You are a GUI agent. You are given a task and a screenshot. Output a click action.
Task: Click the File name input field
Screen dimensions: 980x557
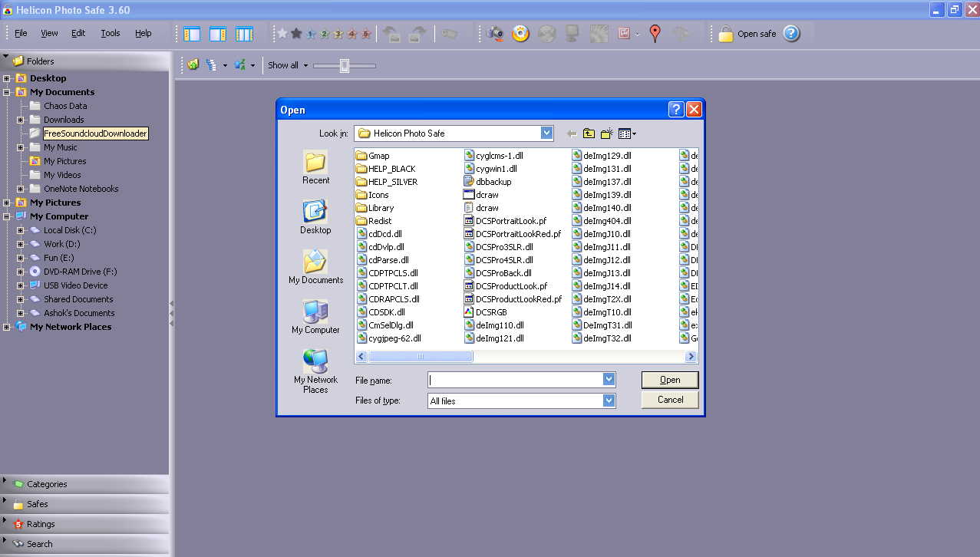pos(514,380)
